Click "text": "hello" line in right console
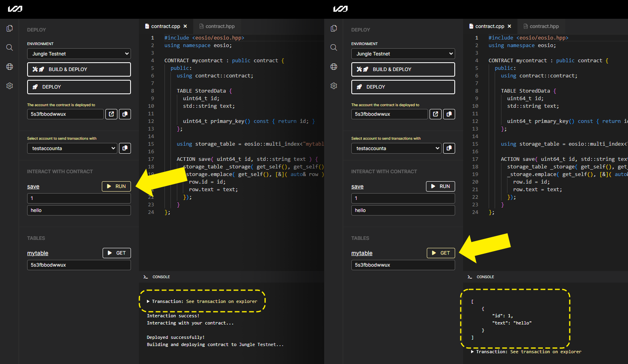This screenshot has width=628, height=364. click(x=512, y=323)
